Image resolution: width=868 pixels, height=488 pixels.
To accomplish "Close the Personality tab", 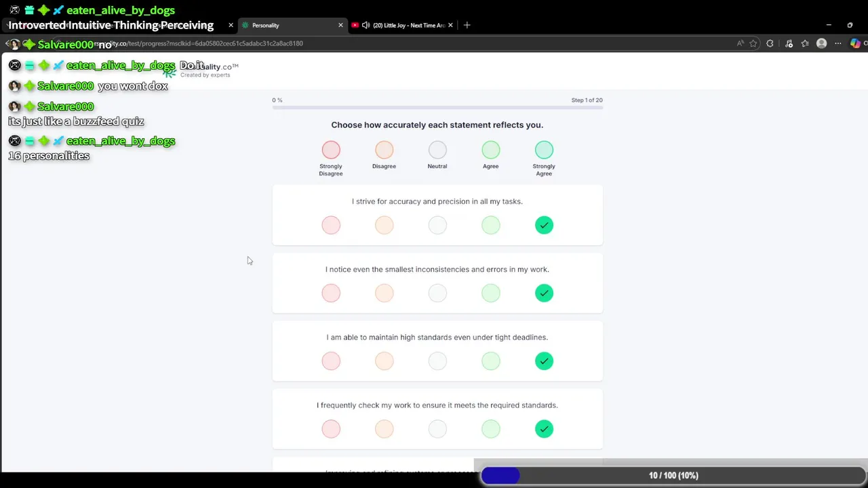I will pos(340,25).
